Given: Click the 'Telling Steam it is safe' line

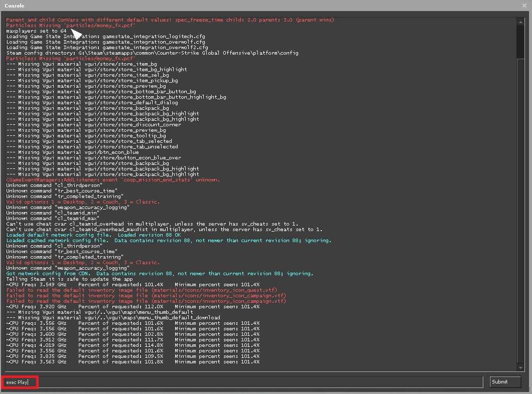Looking at the screenshot, I should [x=70, y=279].
